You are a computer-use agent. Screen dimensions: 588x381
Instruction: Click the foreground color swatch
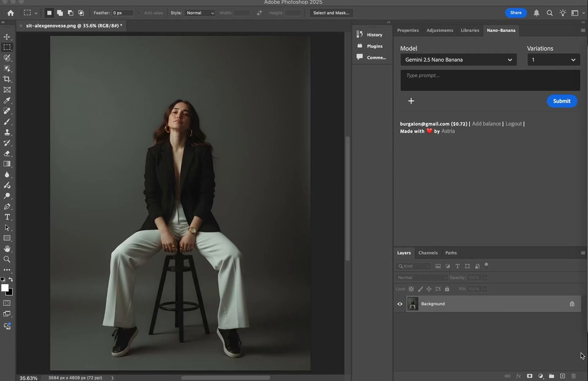point(5,288)
